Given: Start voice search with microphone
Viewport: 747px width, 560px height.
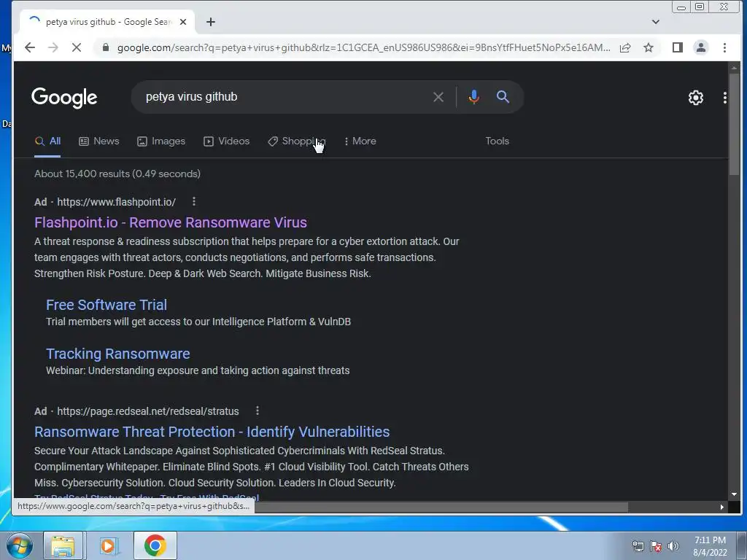Looking at the screenshot, I should (473, 97).
